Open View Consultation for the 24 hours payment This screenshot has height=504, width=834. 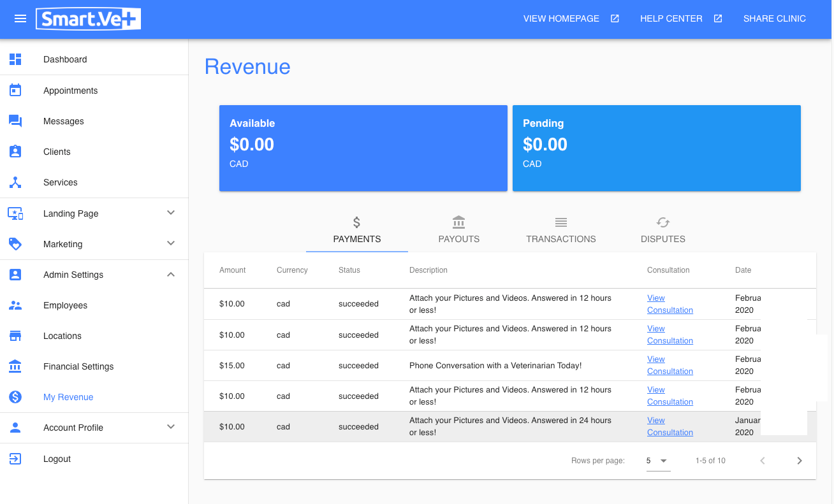click(670, 426)
